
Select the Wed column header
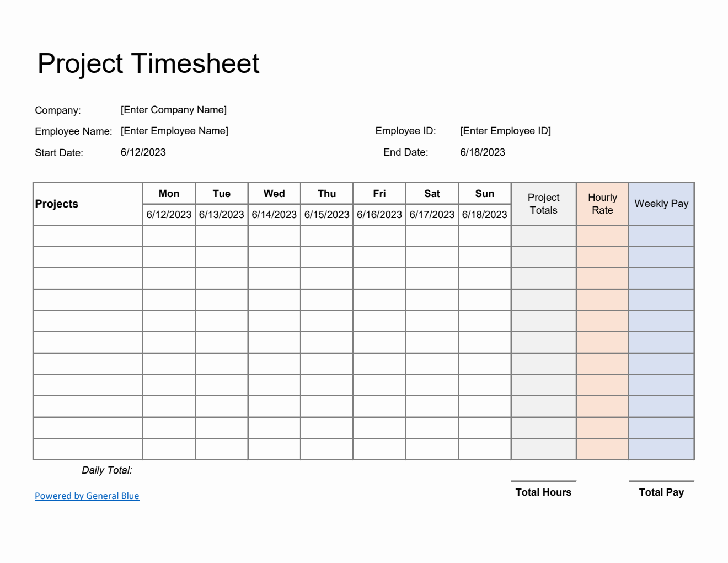click(x=274, y=194)
